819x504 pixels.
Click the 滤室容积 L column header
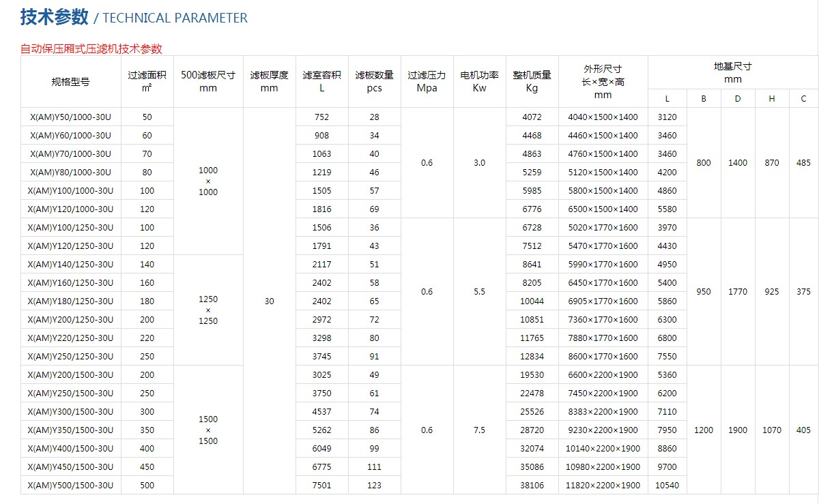321,81
